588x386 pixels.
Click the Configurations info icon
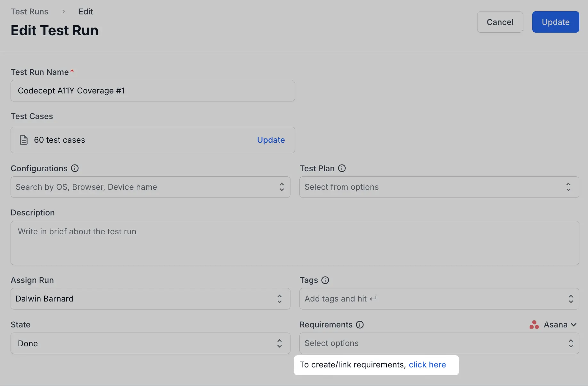pyautogui.click(x=75, y=168)
